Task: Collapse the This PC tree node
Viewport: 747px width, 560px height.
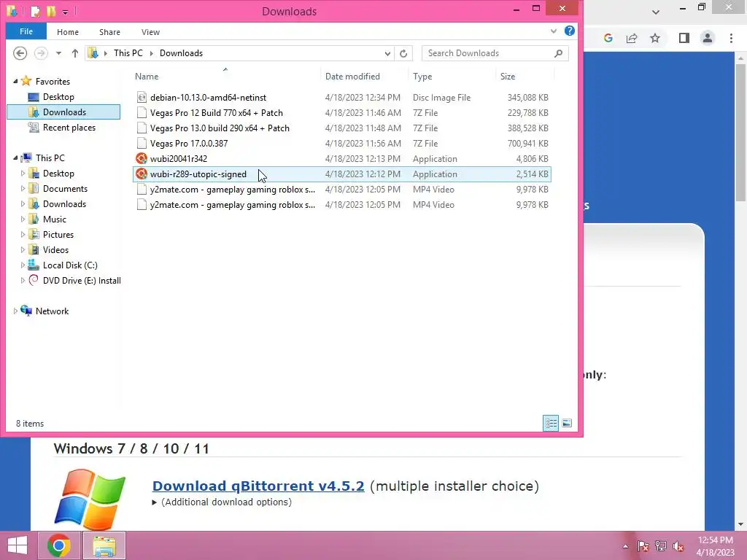Action: 15,158
